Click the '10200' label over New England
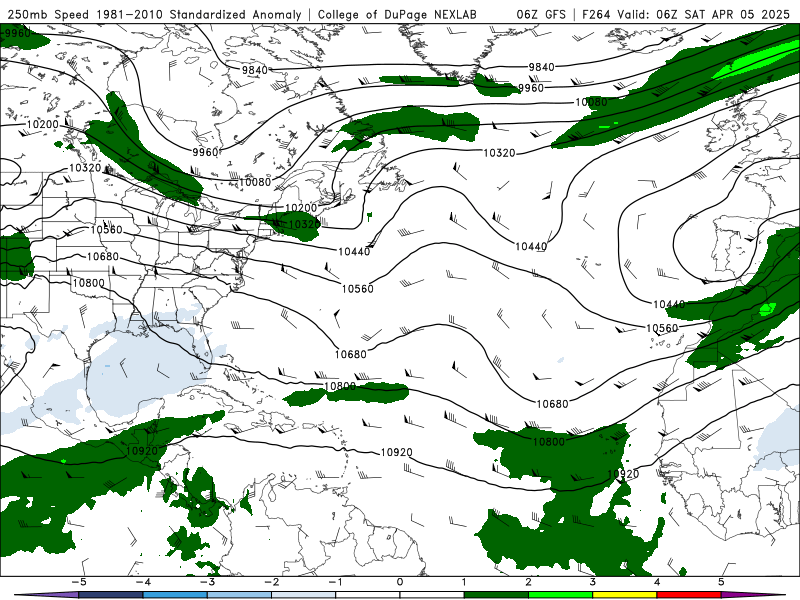The width and height of the screenshot is (800, 600). (301, 208)
